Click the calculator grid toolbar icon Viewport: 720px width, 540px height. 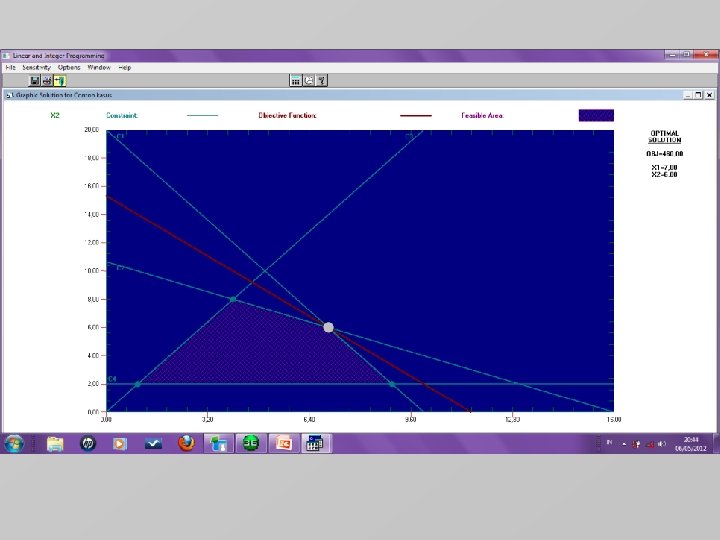296,81
